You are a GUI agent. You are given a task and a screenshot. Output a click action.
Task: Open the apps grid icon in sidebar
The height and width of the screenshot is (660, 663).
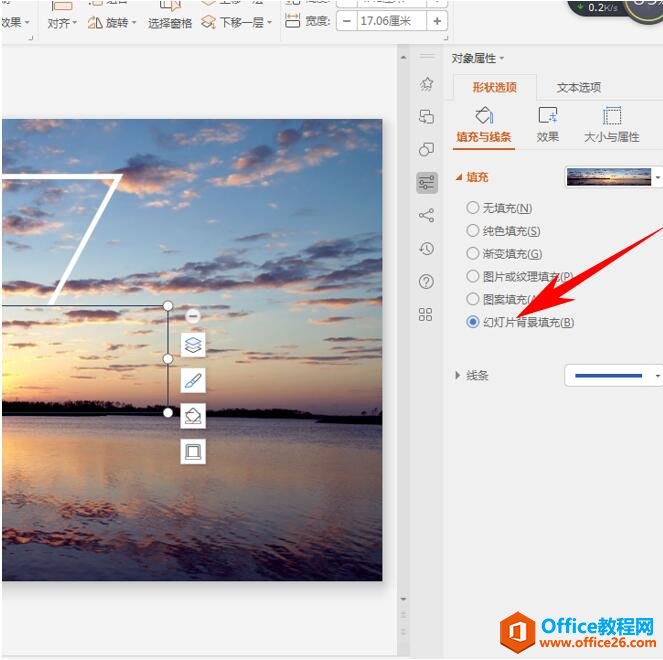pos(427,315)
